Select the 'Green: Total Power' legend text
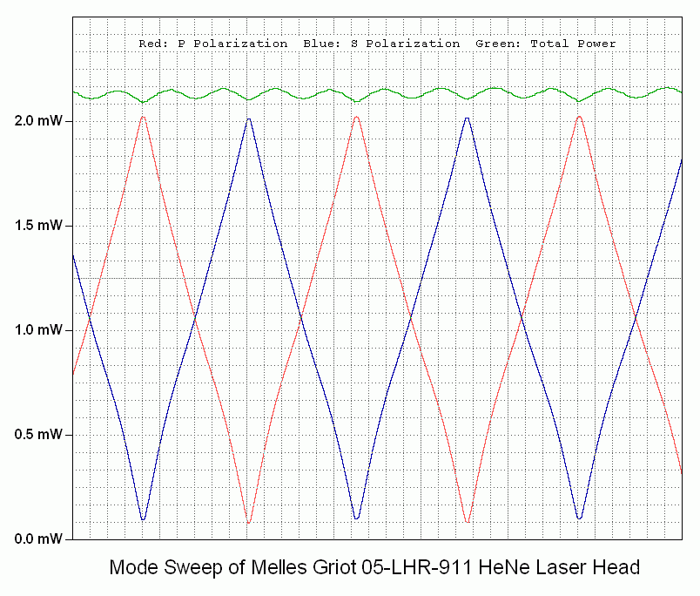 point(545,44)
